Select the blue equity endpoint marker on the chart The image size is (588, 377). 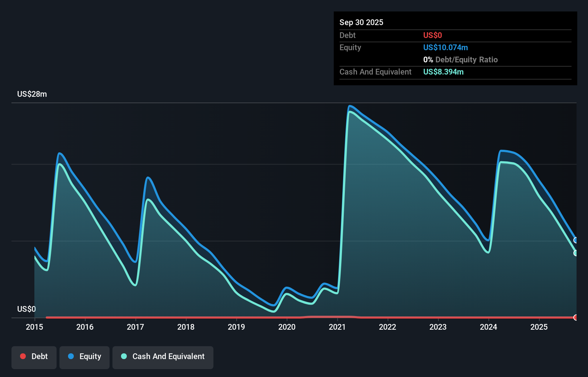pyautogui.click(x=576, y=239)
